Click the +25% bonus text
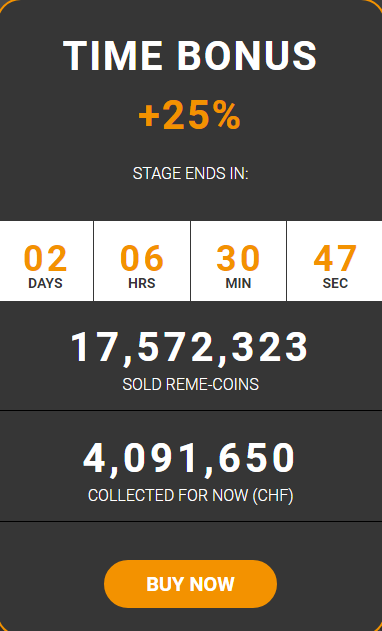The width and height of the screenshot is (382, 631). pyautogui.click(x=190, y=115)
